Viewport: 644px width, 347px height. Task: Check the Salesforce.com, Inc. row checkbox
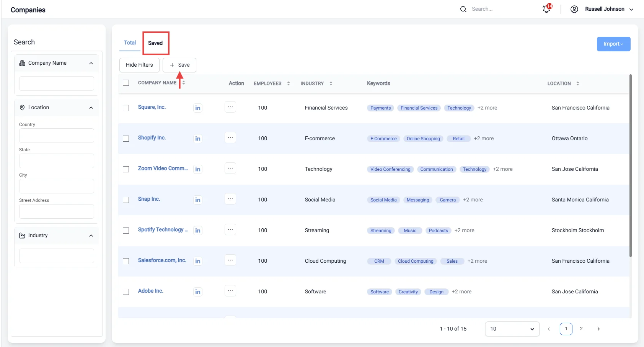(x=126, y=261)
